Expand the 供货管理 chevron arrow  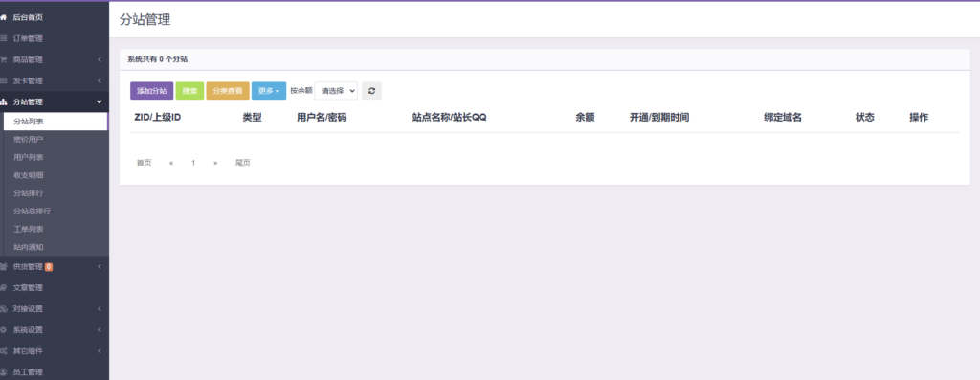point(99,267)
